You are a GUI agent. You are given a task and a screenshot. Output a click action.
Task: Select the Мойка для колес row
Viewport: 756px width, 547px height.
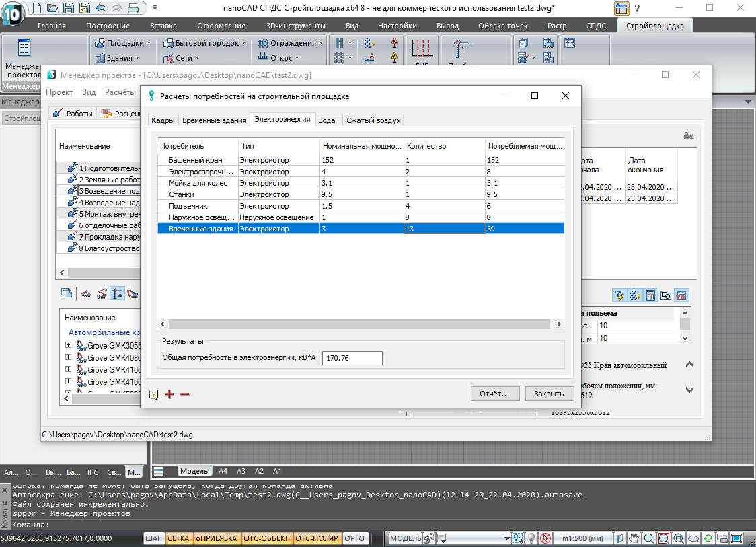click(x=361, y=183)
